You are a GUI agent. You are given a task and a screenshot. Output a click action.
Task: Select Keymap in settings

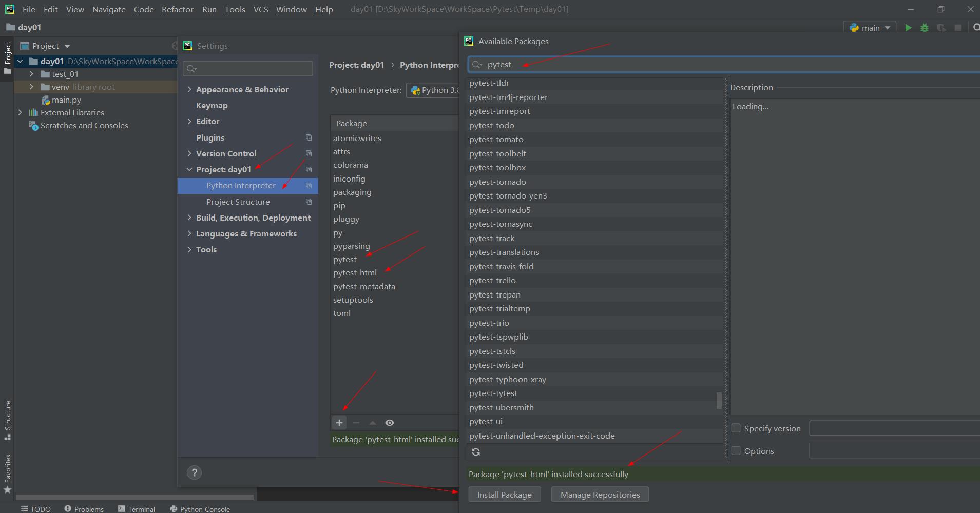click(212, 105)
